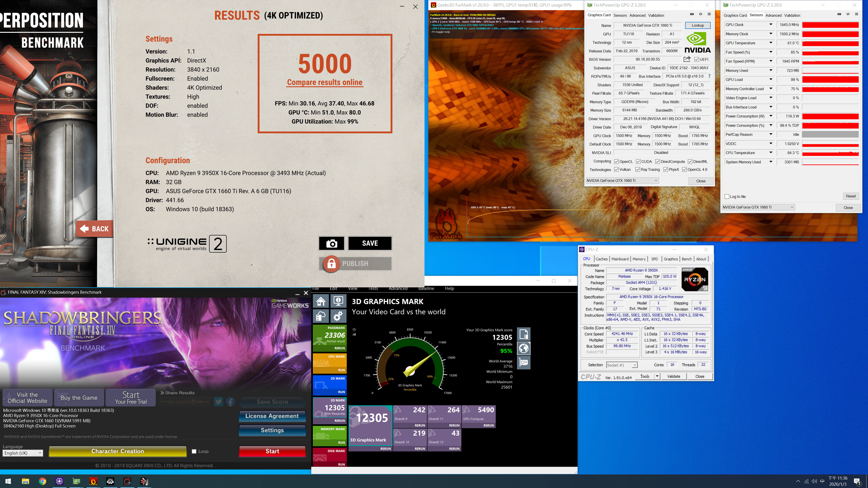Share FFXIV results on Twitter
Image resolution: width=868 pixels, height=488 pixels.
[218, 402]
